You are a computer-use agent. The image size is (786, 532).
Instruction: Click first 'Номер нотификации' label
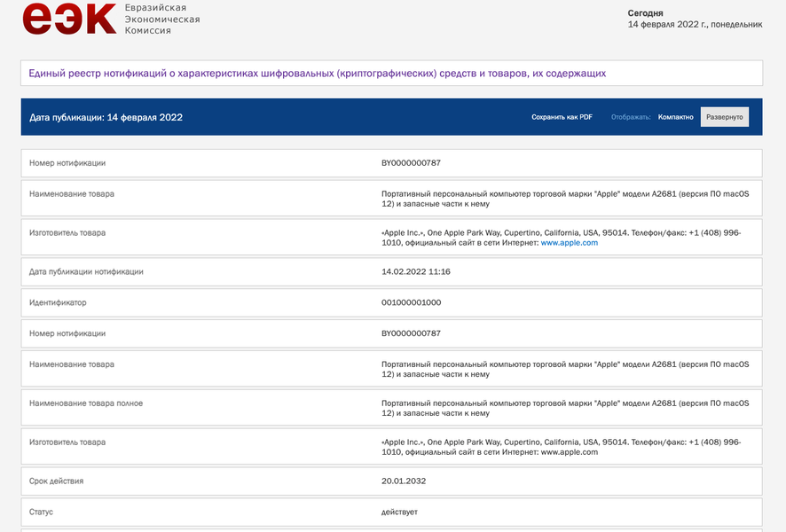(x=67, y=163)
